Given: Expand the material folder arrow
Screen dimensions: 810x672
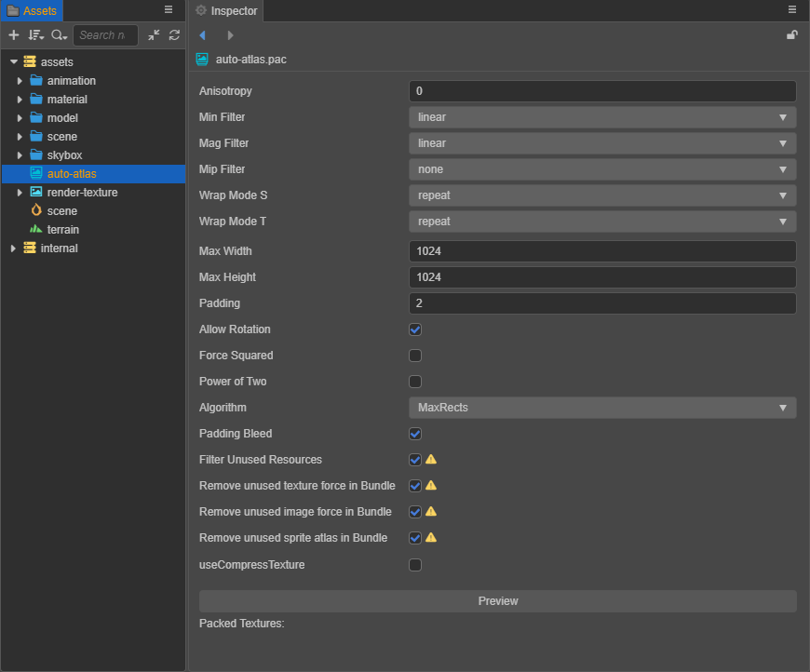Looking at the screenshot, I should click(20, 100).
